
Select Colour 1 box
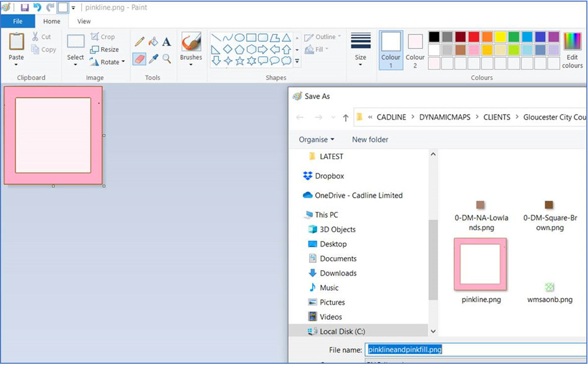tap(391, 50)
